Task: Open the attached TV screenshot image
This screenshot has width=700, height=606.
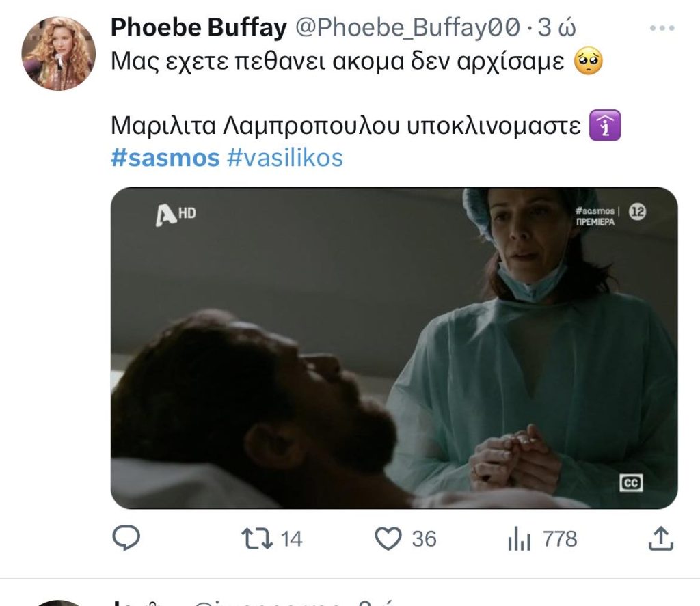Action: coord(394,348)
